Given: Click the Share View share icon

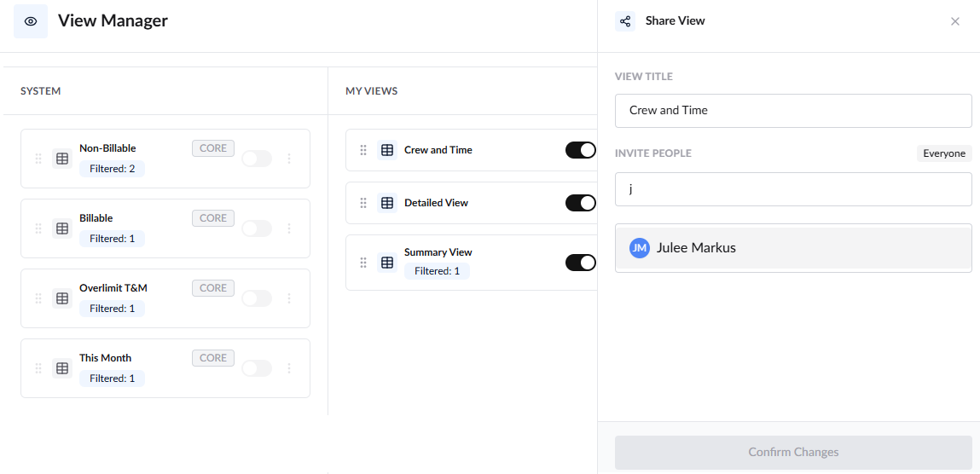Looking at the screenshot, I should pos(625,21).
